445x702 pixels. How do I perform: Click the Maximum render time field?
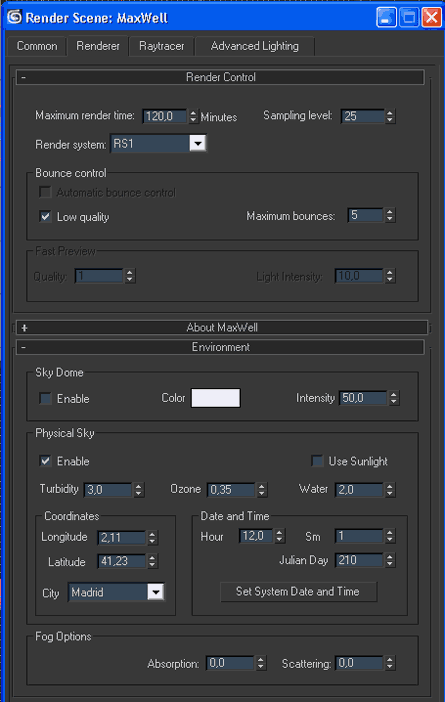164,116
